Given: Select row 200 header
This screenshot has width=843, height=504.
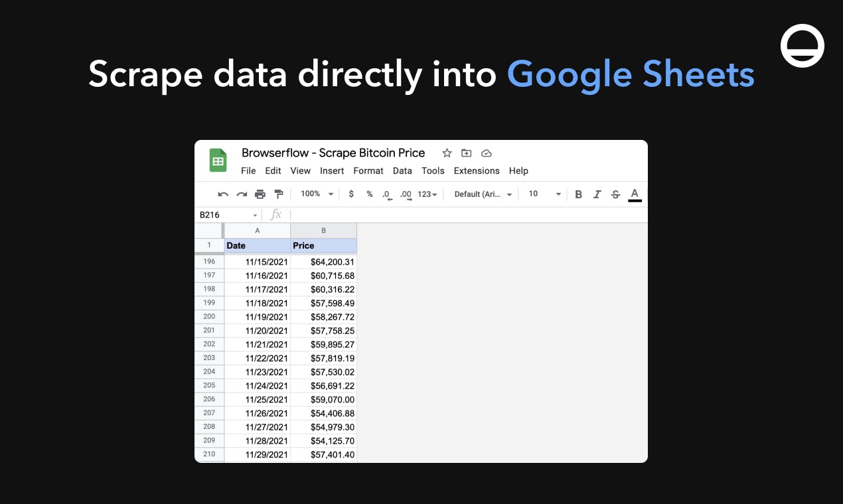Looking at the screenshot, I should (209, 316).
